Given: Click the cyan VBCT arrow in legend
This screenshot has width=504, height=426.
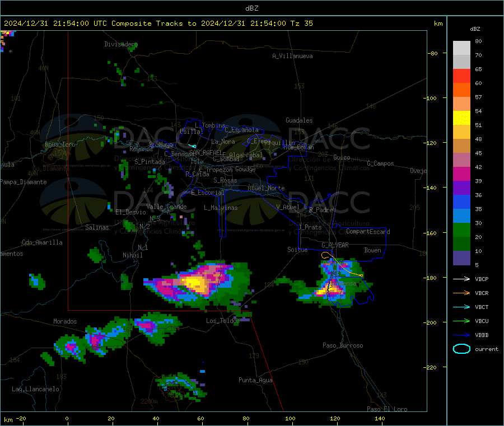Looking at the screenshot, I should coord(461,307).
